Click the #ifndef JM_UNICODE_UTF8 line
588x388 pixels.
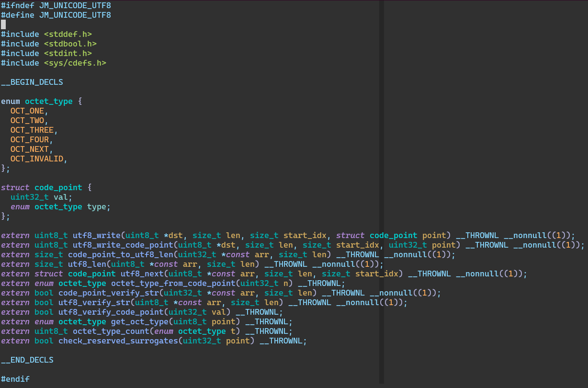tap(56, 5)
